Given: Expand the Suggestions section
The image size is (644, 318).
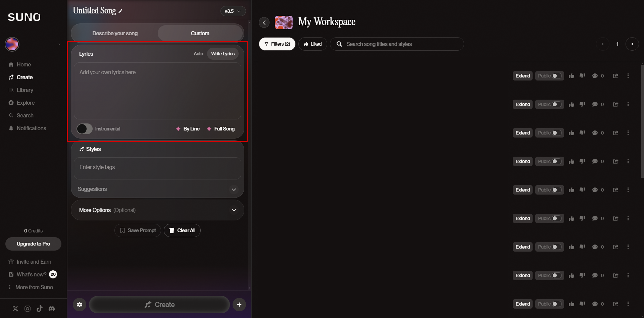Looking at the screenshot, I should pyautogui.click(x=234, y=190).
